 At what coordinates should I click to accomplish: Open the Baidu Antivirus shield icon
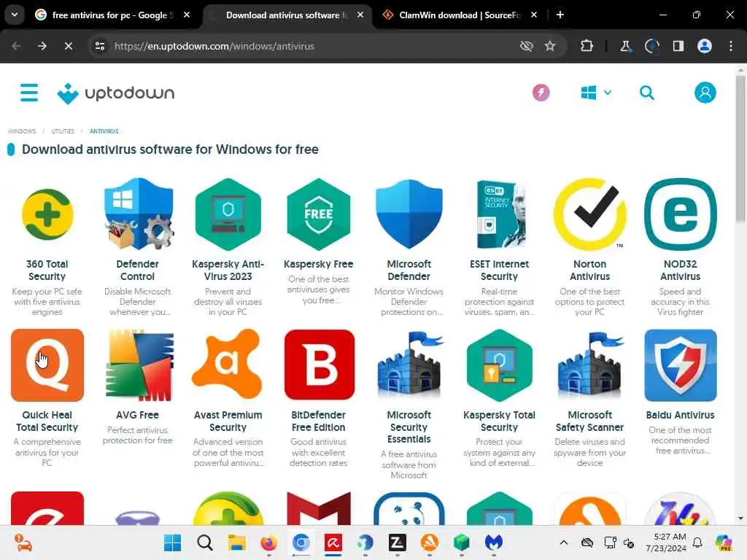(x=681, y=365)
